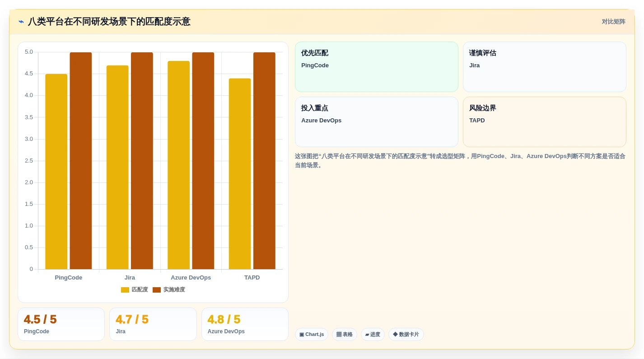Click the TAPD 匹配度 yellow bar
644x359 pixels.
240,174
